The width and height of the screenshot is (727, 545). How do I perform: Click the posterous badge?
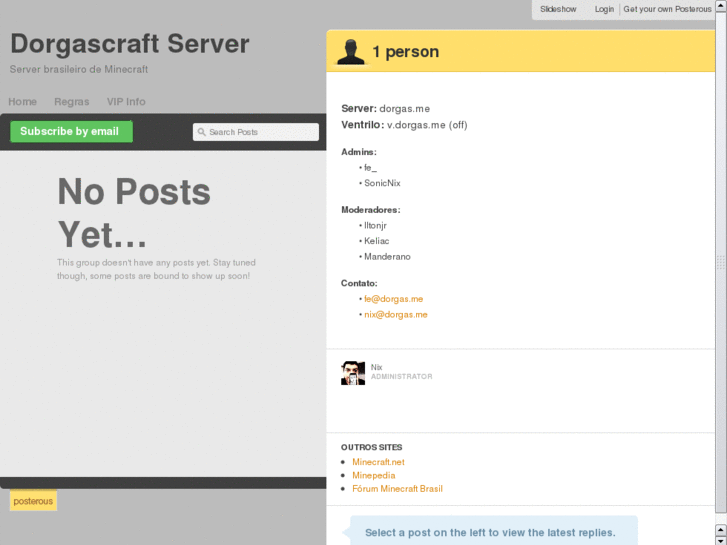point(33,501)
